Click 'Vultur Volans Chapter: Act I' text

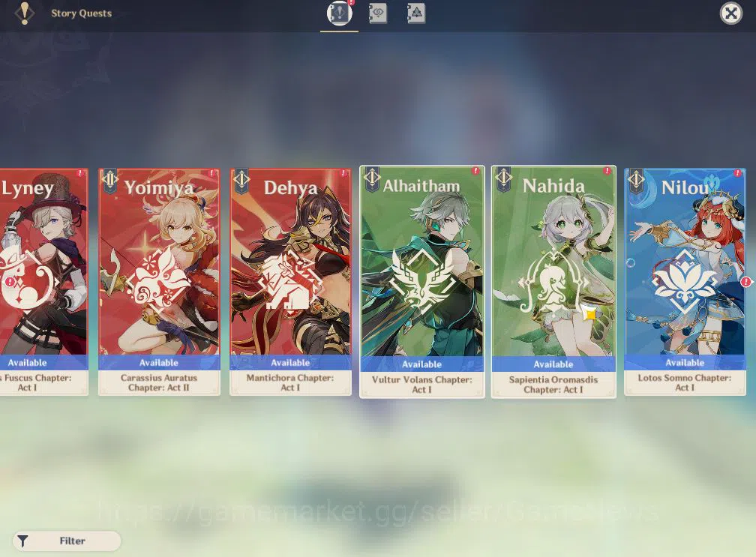[421, 385]
